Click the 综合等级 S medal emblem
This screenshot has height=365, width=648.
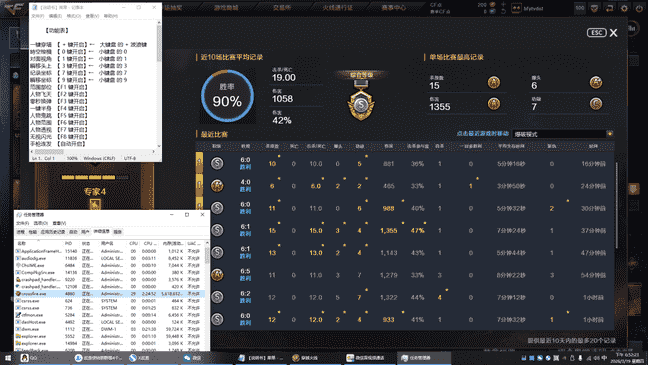click(361, 103)
